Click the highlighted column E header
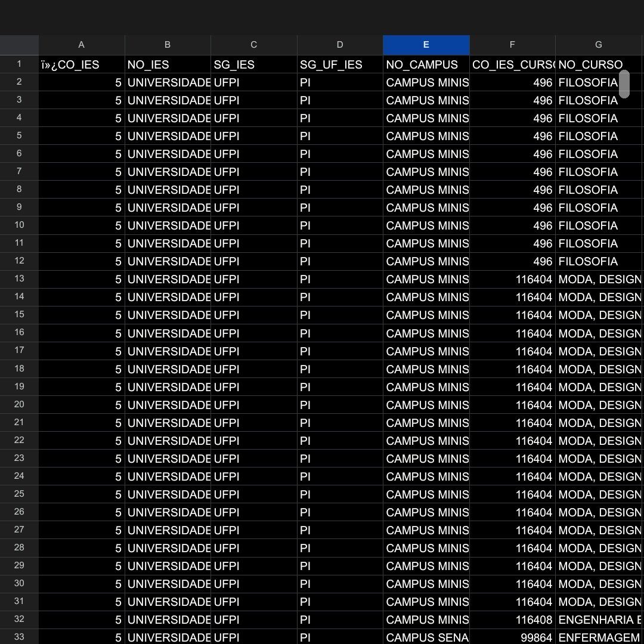This screenshot has width=644, height=644. (x=426, y=45)
